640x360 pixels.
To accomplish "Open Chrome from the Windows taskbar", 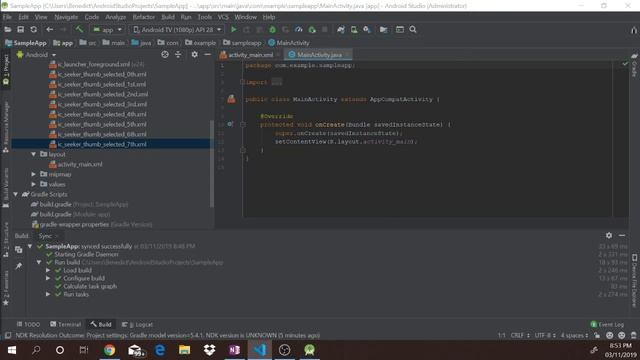I will click(109, 350).
